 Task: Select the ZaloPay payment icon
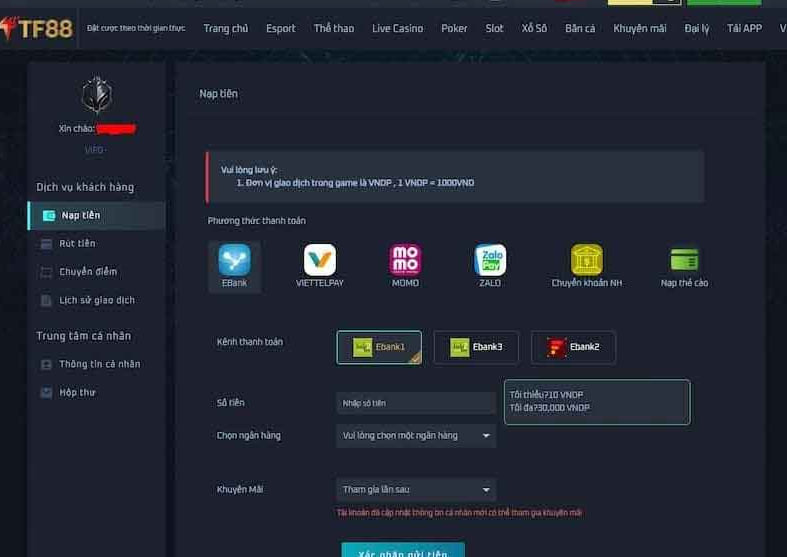[490, 260]
